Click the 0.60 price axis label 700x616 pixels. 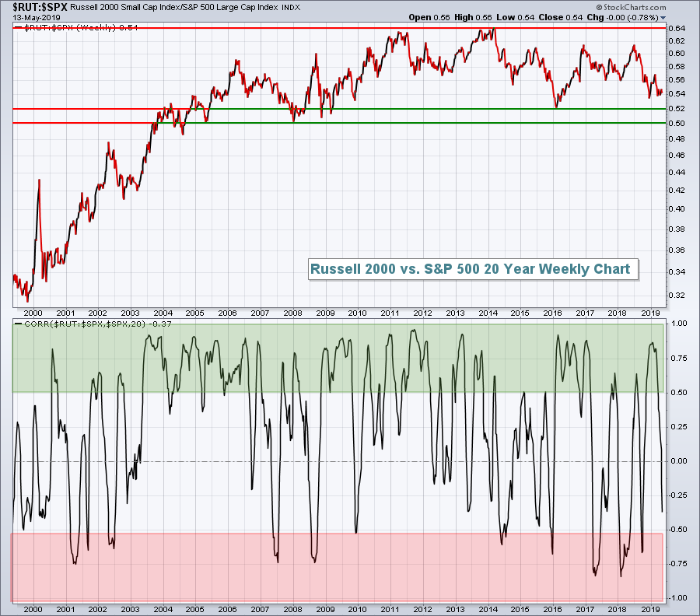point(677,53)
